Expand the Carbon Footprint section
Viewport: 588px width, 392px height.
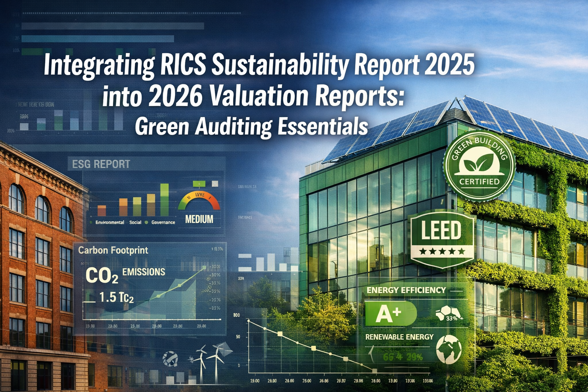(x=113, y=251)
